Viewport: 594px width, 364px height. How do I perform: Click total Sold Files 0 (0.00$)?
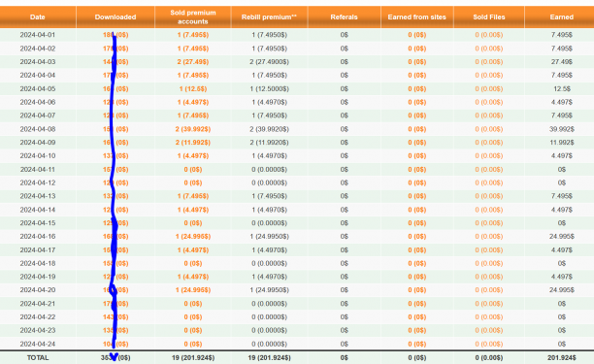coord(488,357)
